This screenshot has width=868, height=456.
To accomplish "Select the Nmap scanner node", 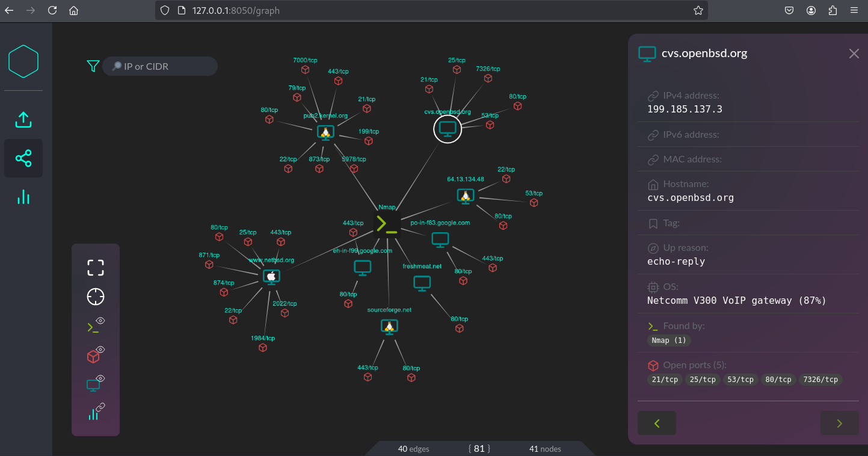I will pos(386,224).
